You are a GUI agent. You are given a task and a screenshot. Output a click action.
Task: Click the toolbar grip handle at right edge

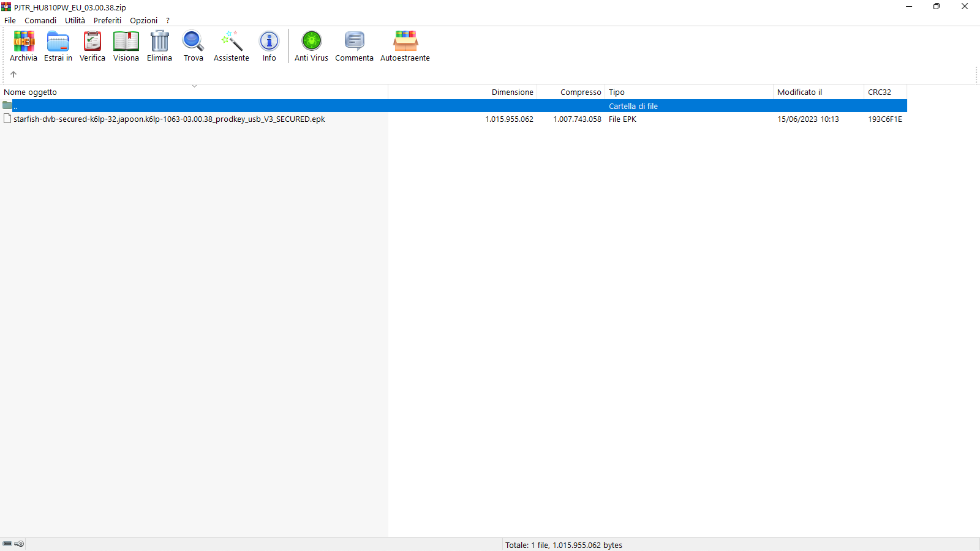pyautogui.click(x=976, y=74)
